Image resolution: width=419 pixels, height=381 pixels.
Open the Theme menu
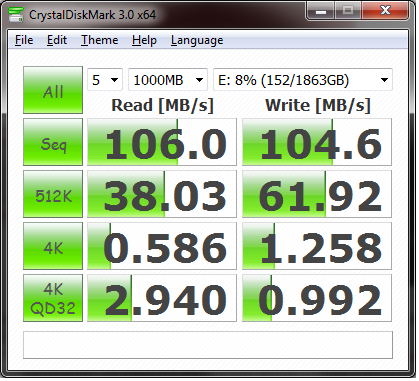[x=100, y=40]
